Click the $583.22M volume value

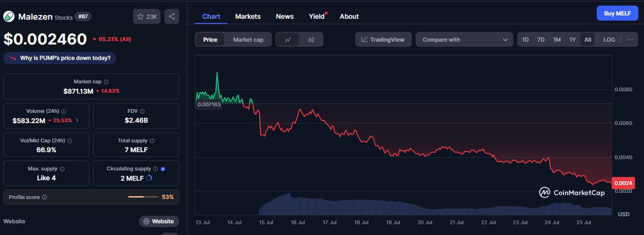[29, 120]
